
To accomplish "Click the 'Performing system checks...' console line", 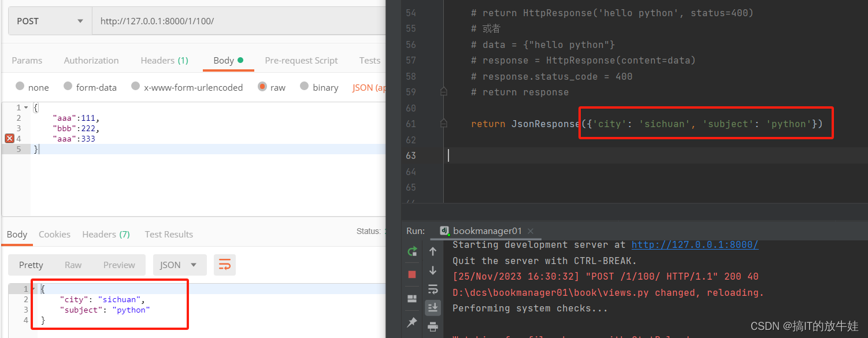I will [x=530, y=309].
